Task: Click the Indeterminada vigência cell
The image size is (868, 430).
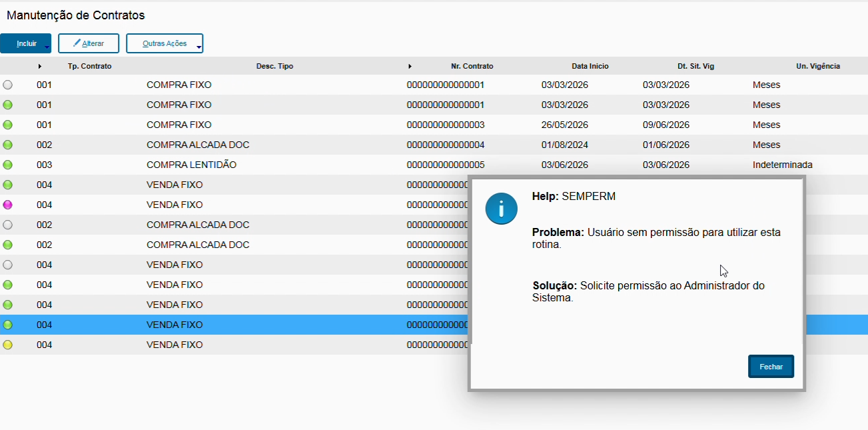Action: pos(782,165)
